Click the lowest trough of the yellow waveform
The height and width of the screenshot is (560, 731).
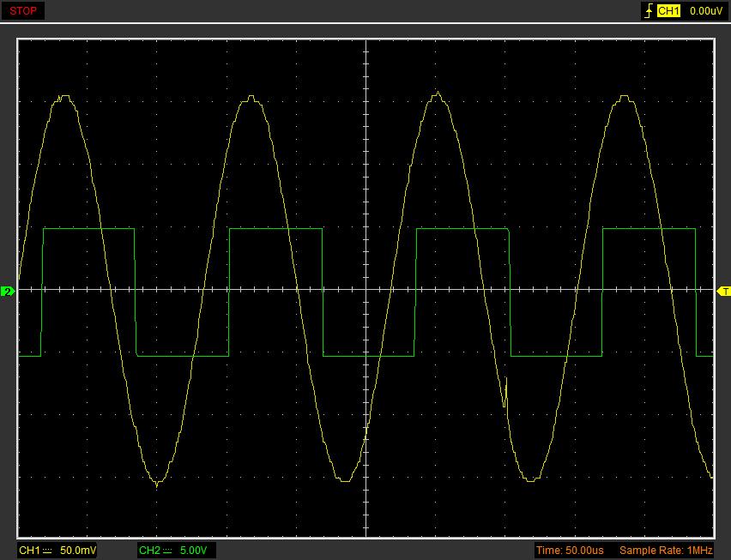coord(157,485)
